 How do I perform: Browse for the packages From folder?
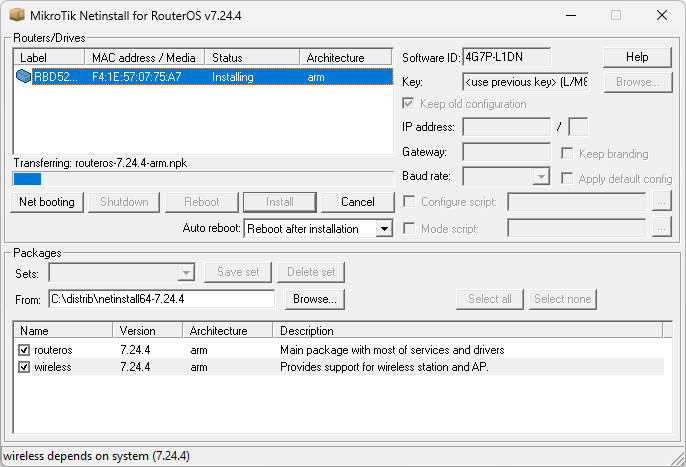point(315,299)
